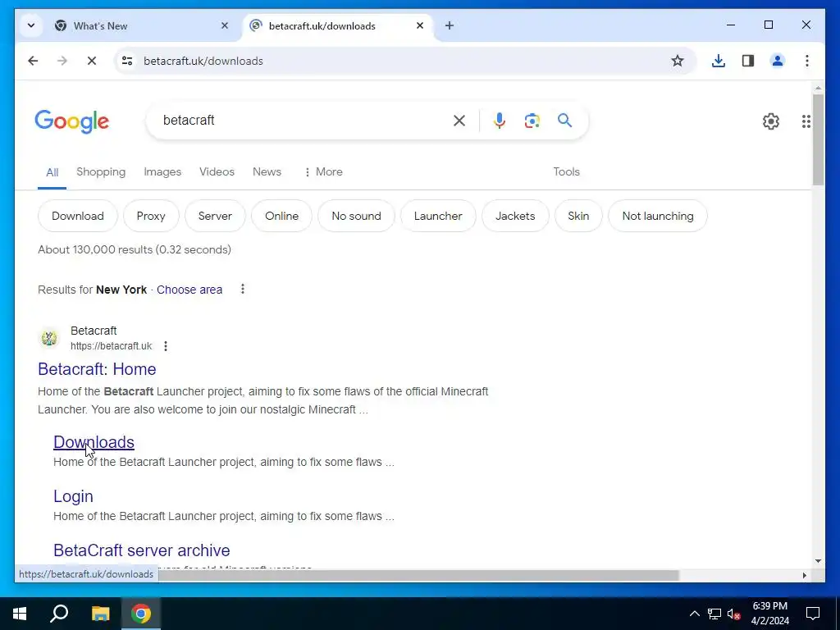The width and height of the screenshot is (840, 630).
Task: Open Betacraft result options three dots
Action: point(166,346)
